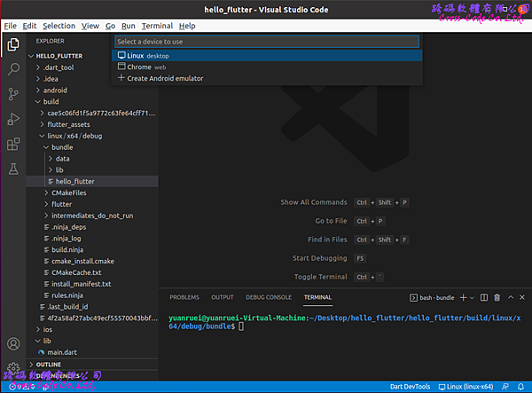The width and height of the screenshot is (532, 393).
Task: Open the Extensions view
Action: pos(13,144)
